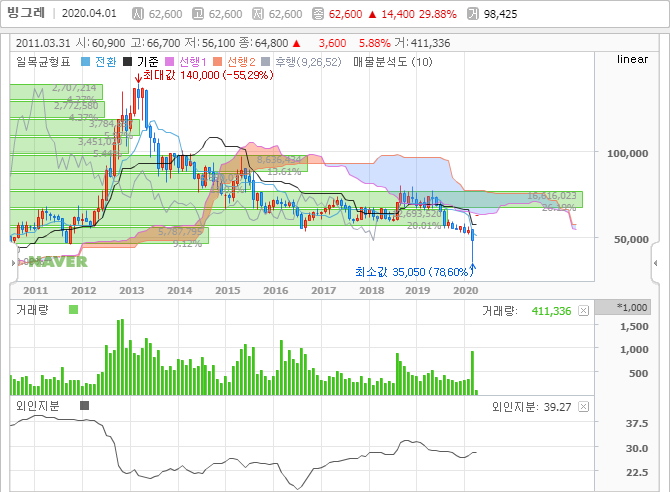Close the 외인지분 foreign ownership panel
The height and width of the screenshot is (492, 670).
(x=583, y=407)
